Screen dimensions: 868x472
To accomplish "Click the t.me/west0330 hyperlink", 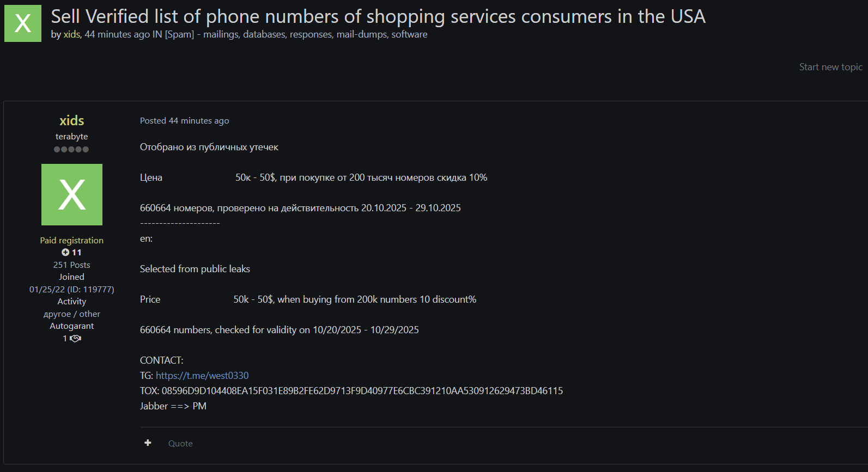I will coord(202,376).
